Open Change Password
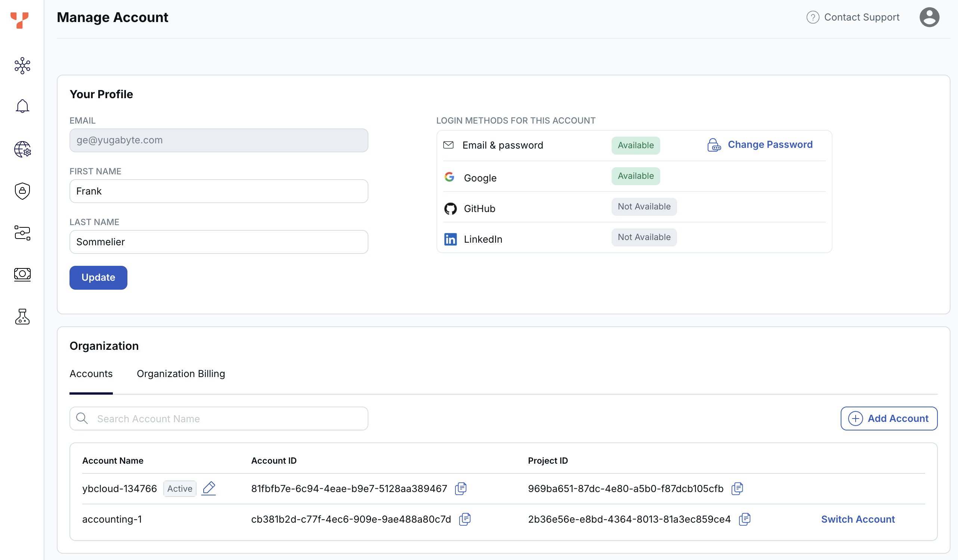Viewport: 958px width, 560px height. click(770, 144)
